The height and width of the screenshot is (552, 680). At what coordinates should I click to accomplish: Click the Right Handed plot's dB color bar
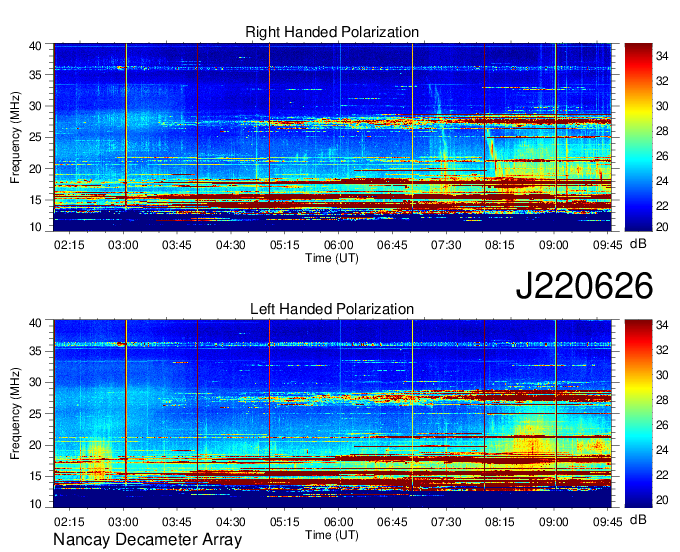tap(638, 137)
